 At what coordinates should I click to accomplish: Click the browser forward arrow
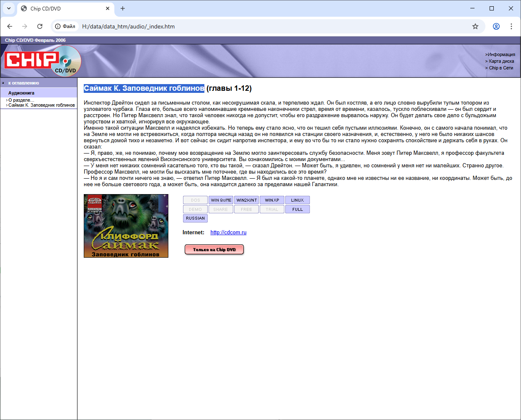pos(25,26)
